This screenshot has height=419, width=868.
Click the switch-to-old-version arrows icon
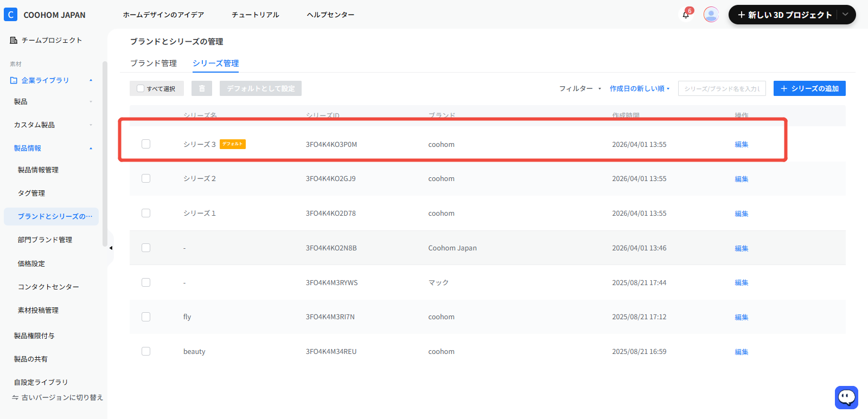point(15,397)
